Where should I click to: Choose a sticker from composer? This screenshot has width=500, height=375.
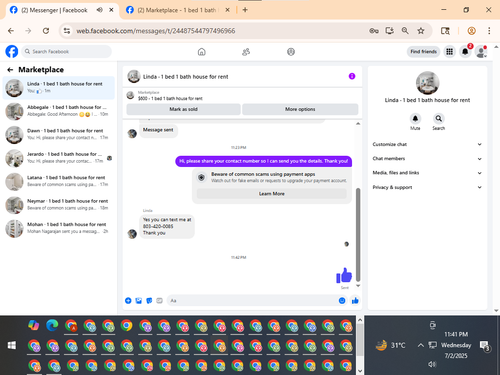click(x=149, y=301)
